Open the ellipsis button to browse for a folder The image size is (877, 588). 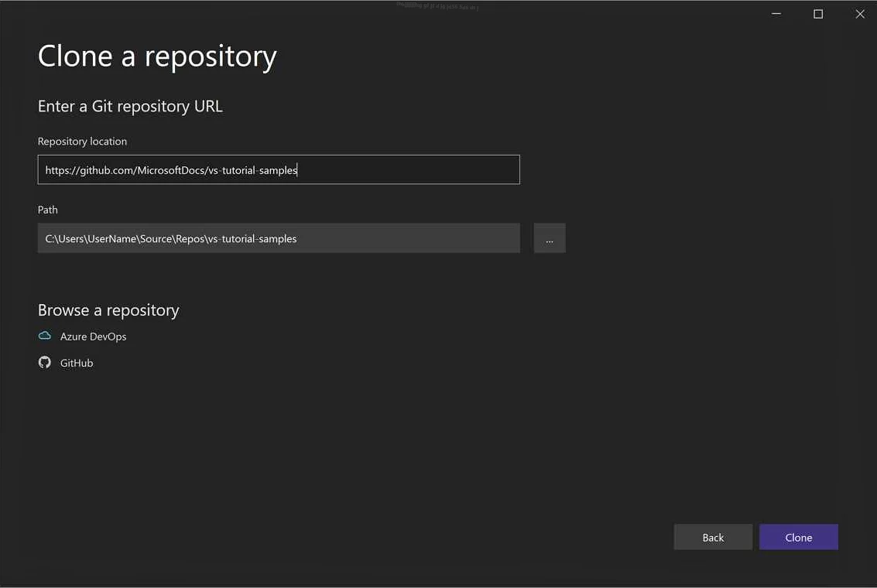point(549,238)
